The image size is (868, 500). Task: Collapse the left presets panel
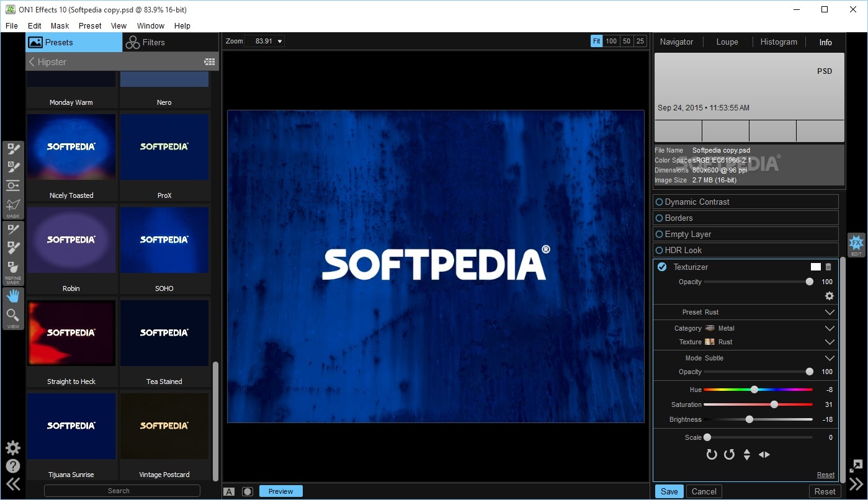point(13,484)
